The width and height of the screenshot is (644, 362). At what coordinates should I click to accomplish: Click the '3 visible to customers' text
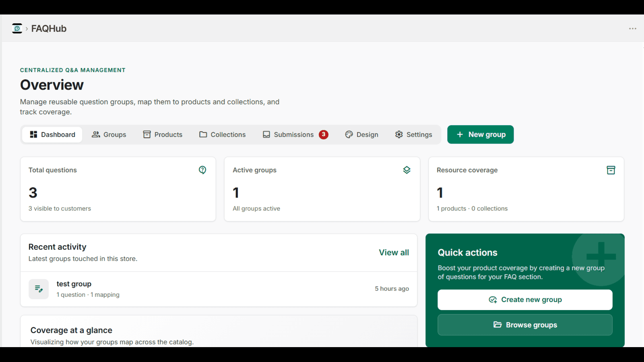(x=60, y=208)
